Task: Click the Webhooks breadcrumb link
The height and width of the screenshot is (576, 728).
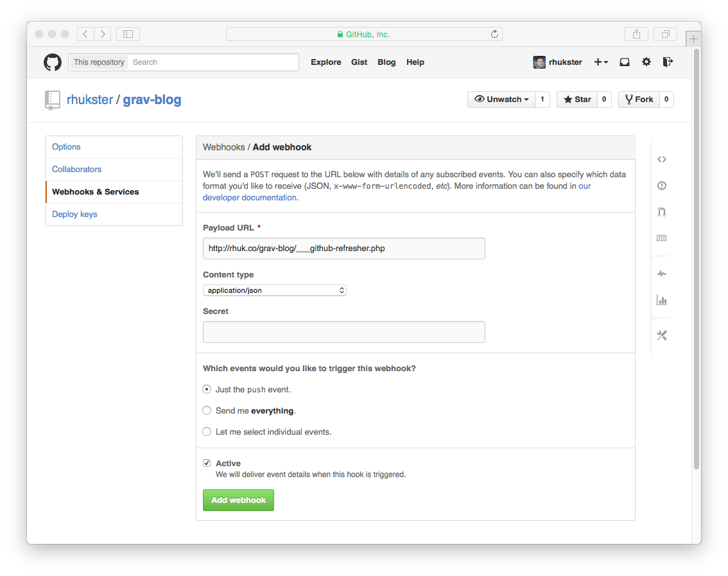Action: 224,147
